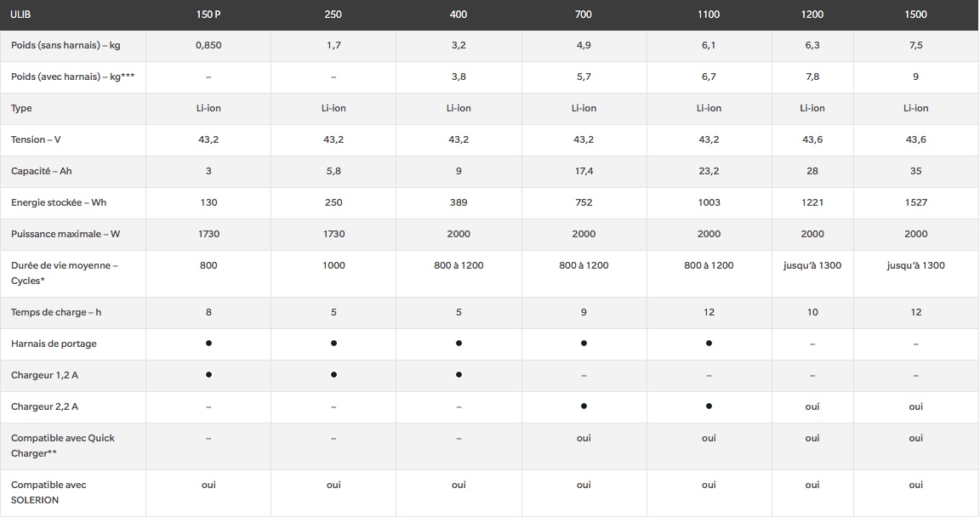Select the 1500 column header
Image resolution: width=980 pixels, height=517 pixels.
coord(916,14)
